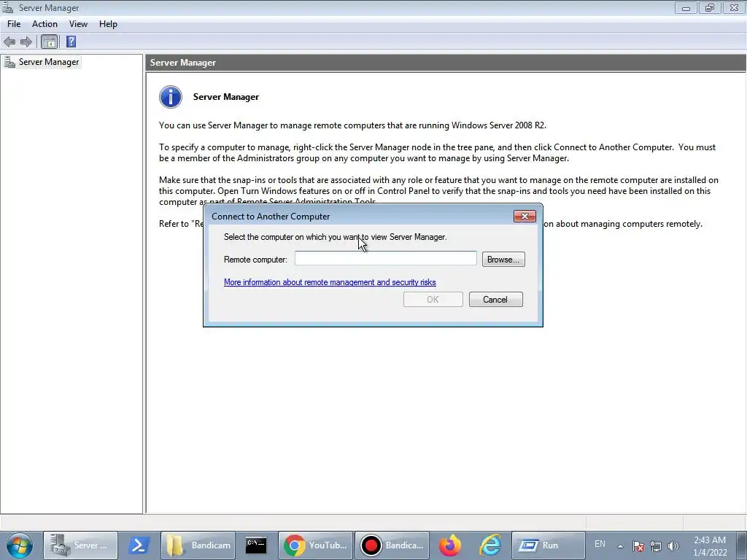Screen dimensions: 747x560
Task: Click the Forward arrow toolbar icon
Action: coord(26,42)
